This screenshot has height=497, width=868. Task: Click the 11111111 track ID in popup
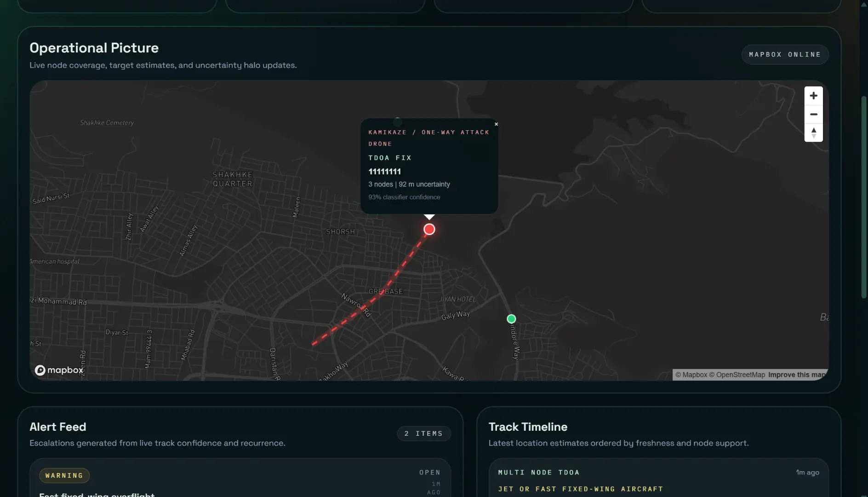pyautogui.click(x=384, y=172)
